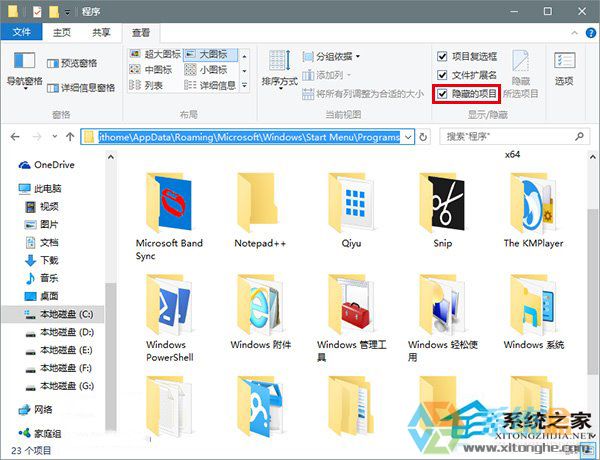Open the Windows PowerShell folder
The image size is (600, 460).
pyautogui.click(x=169, y=318)
